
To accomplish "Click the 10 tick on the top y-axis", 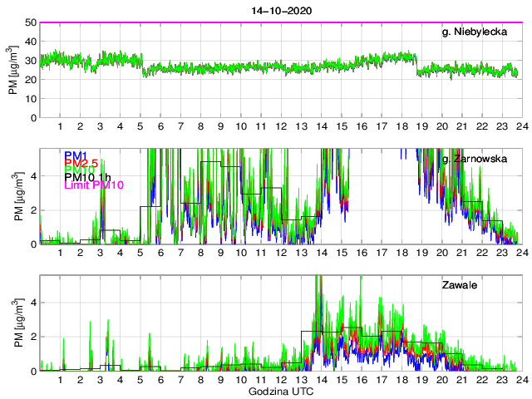I will tap(32, 98).
